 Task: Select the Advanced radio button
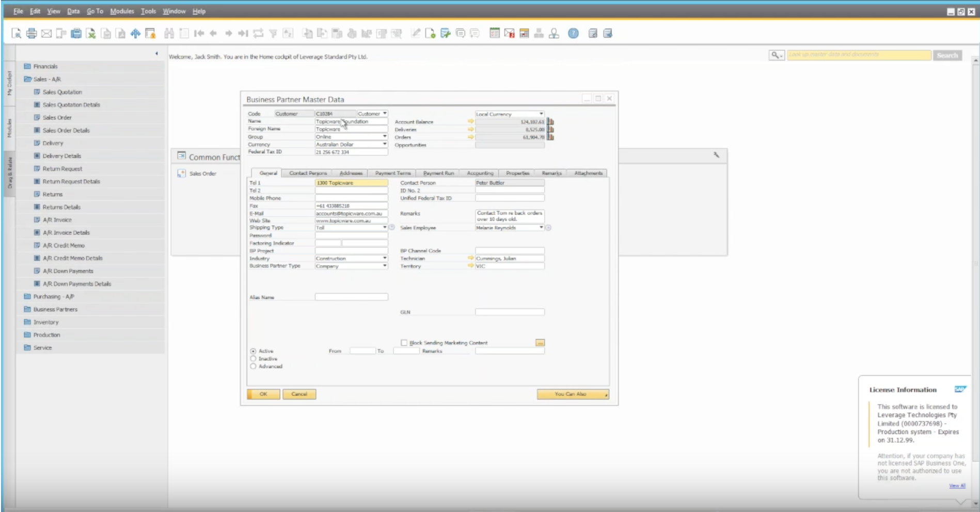[253, 366]
